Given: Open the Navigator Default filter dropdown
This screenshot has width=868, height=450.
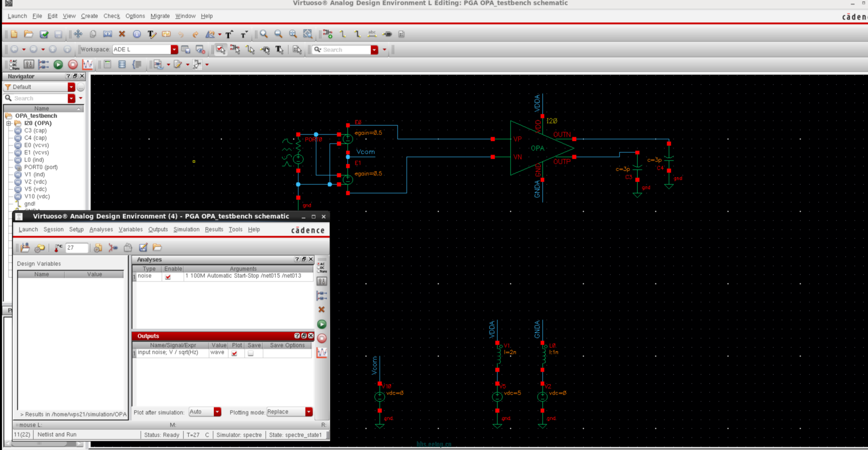Looking at the screenshot, I should pos(71,87).
